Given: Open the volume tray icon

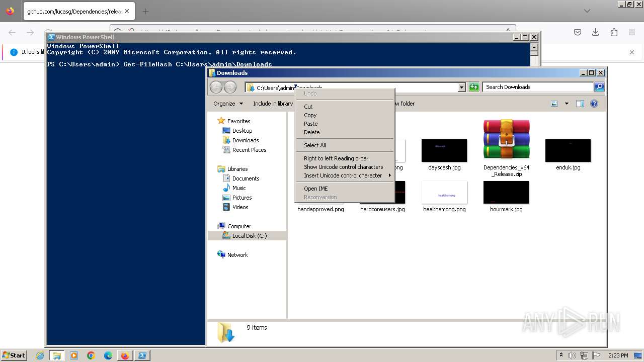Looking at the screenshot, I should (x=572, y=355).
